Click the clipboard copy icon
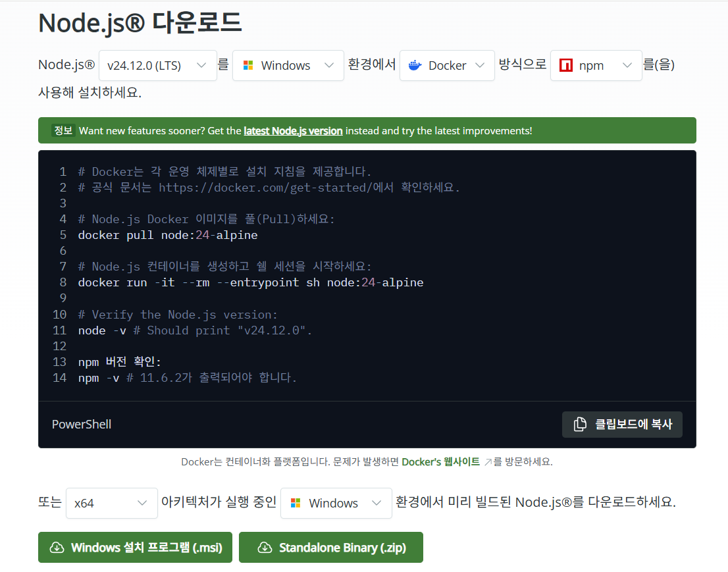 pyautogui.click(x=580, y=424)
